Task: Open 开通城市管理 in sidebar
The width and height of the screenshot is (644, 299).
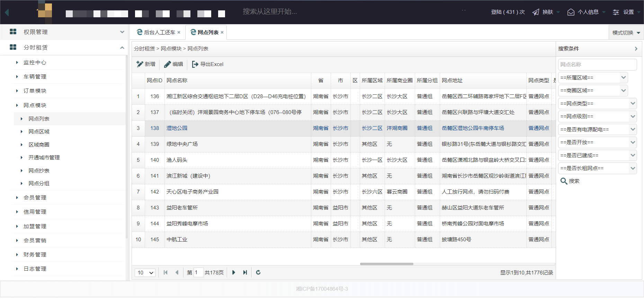Action: (x=44, y=158)
